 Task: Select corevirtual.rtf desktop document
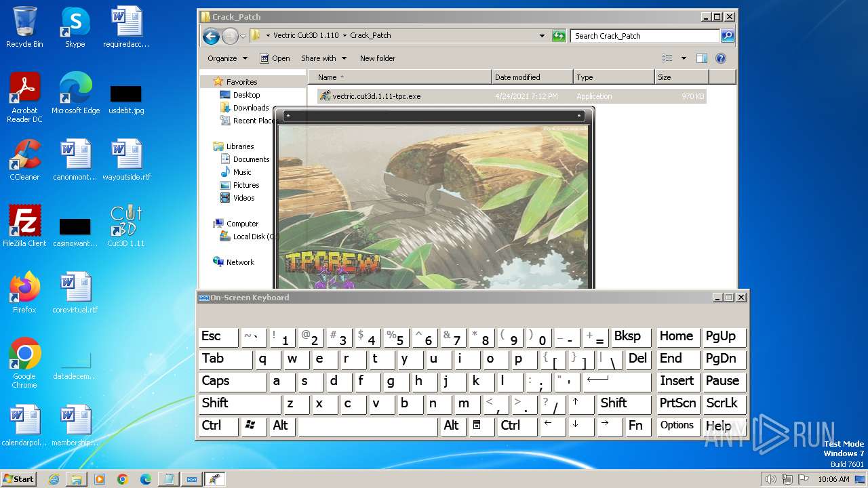tap(75, 293)
